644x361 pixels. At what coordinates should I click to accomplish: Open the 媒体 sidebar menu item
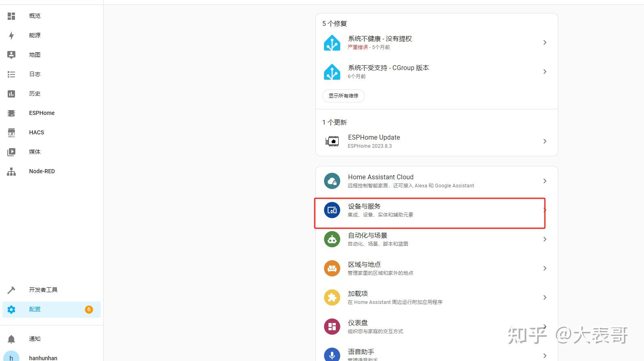coord(51,152)
